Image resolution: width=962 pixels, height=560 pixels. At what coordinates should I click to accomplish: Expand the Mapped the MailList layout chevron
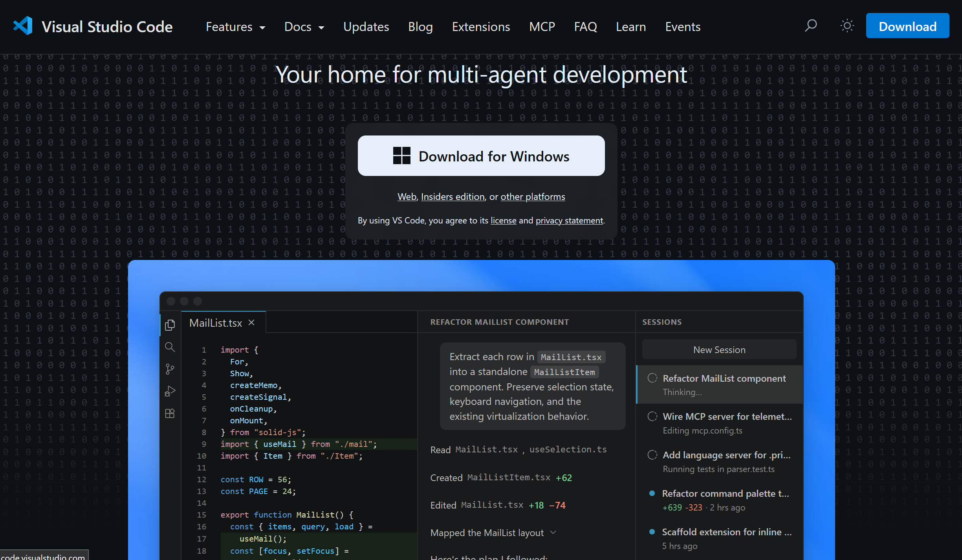coord(553,533)
